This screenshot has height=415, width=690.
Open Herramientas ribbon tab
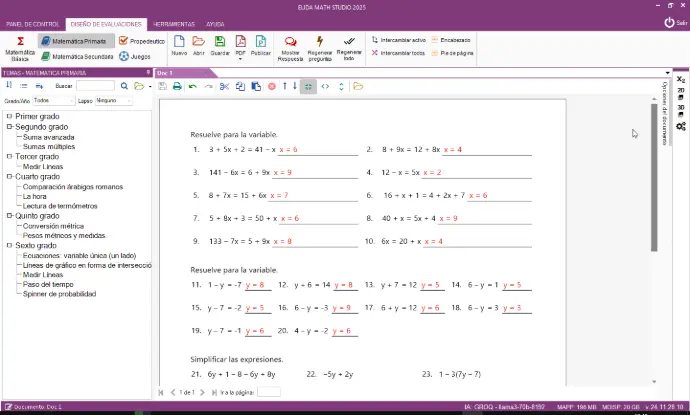[174, 24]
